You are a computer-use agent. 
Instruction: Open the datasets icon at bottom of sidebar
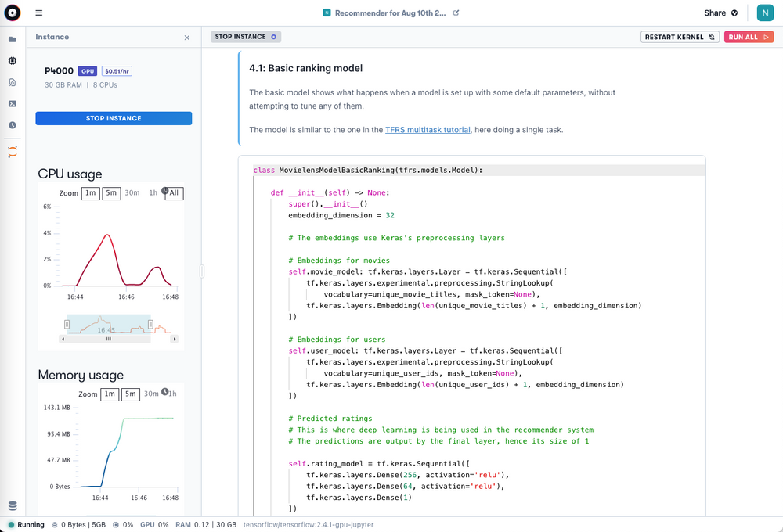pos(11,505)
